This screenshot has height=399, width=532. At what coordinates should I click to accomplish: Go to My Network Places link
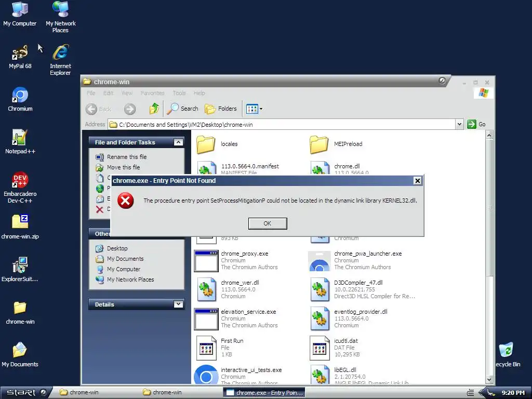pyautogui.click(x=130, y=280)
